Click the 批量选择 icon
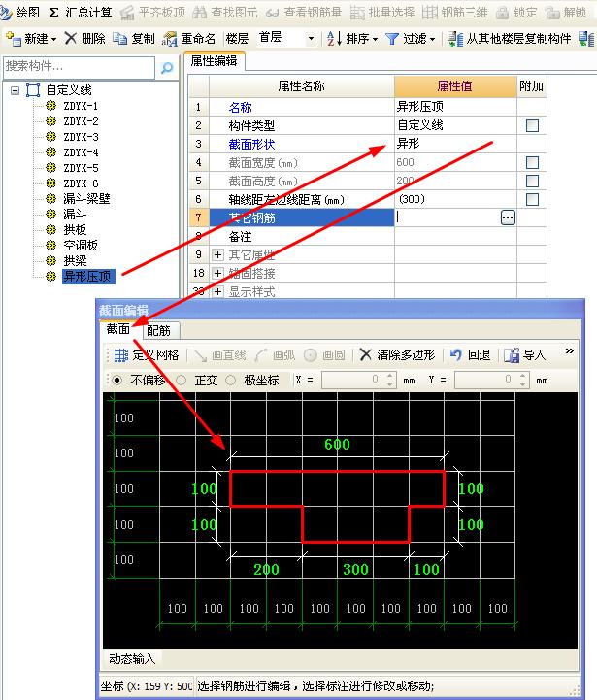The image size is (597, 700). click(357, 13)
